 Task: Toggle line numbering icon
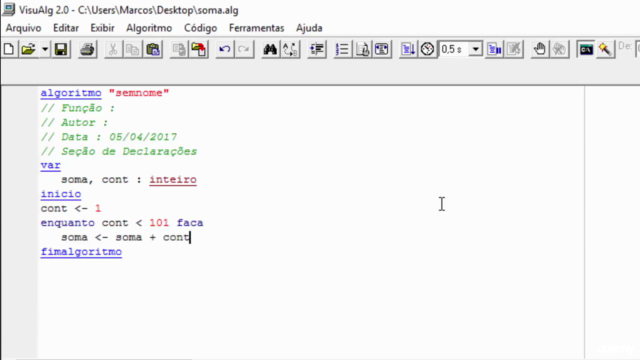coord(342,49)
